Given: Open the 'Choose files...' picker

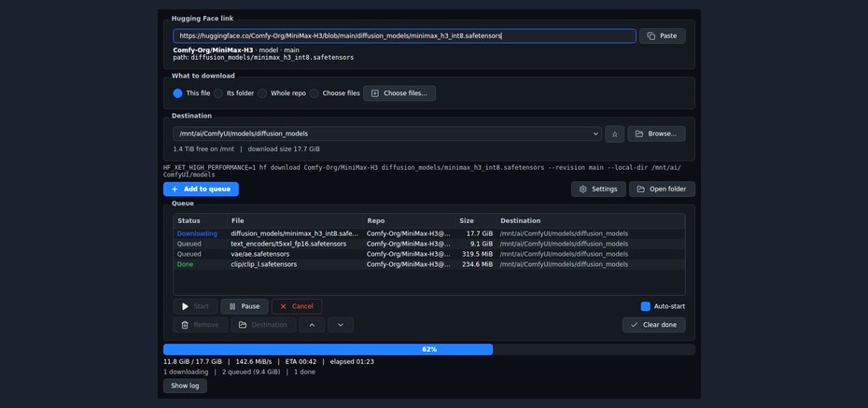Looking at the screenshot, I should 399,93.
